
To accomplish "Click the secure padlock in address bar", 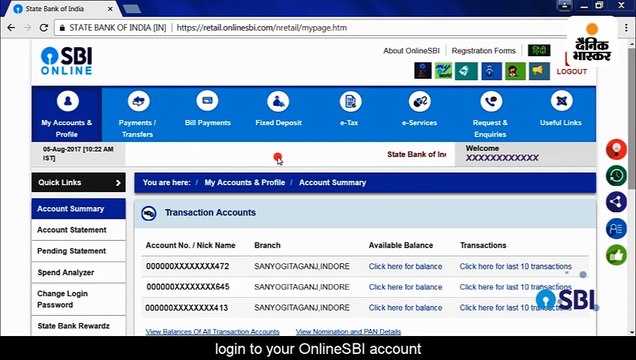I will click(x=62, y=28).
